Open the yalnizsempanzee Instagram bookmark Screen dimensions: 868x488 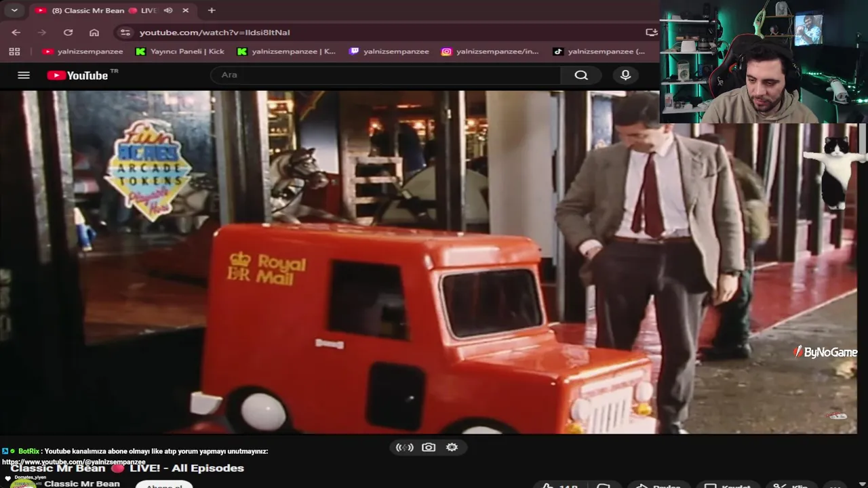coord(490,52)
